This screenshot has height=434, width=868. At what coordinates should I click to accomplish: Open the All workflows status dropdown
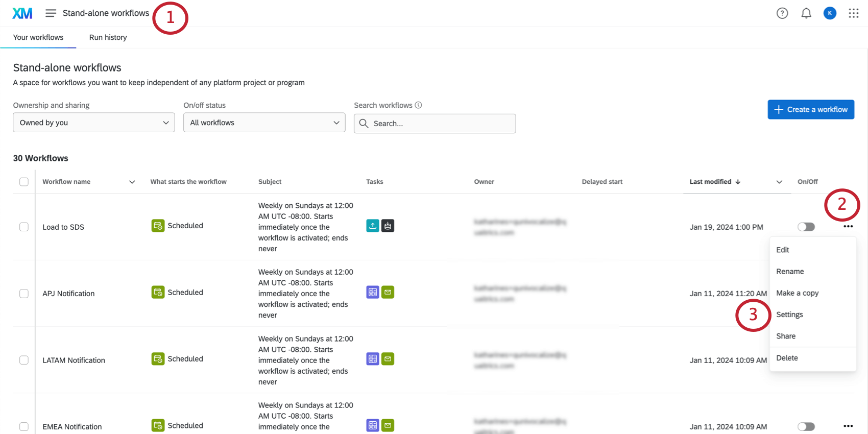pyautogui.click(x=264, y=123)
